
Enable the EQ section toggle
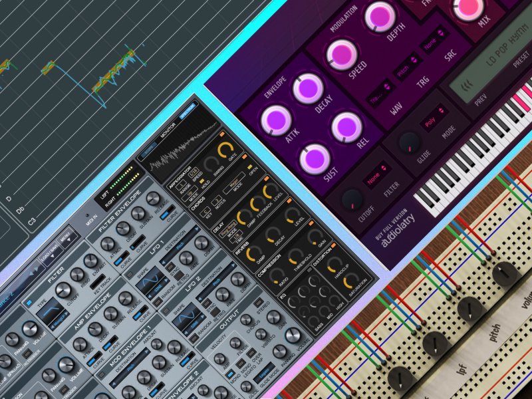[x=309, y=270]
